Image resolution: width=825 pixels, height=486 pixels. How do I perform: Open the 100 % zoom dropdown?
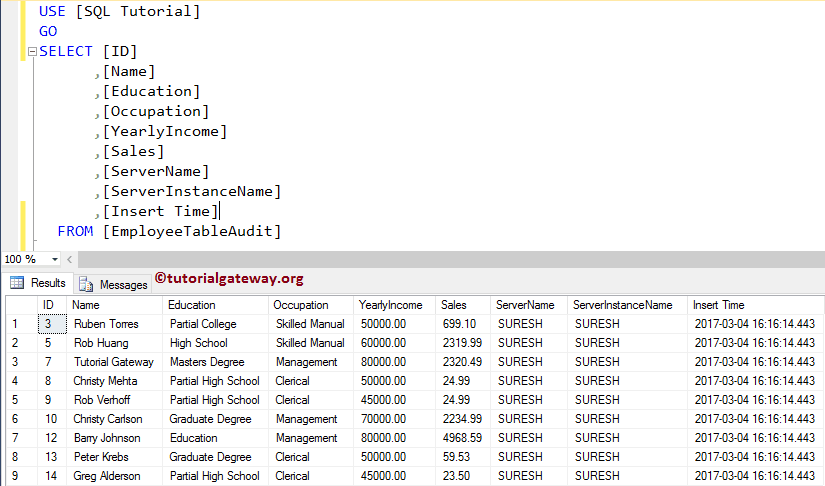pos(55,259)
